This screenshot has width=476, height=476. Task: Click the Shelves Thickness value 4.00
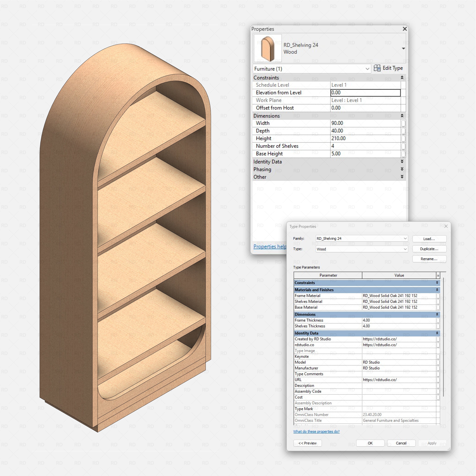(399, 326)
